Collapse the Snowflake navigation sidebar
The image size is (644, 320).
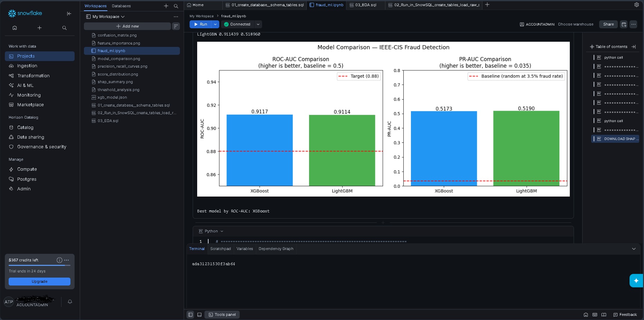pyautogui.click(x=69, y=13)
